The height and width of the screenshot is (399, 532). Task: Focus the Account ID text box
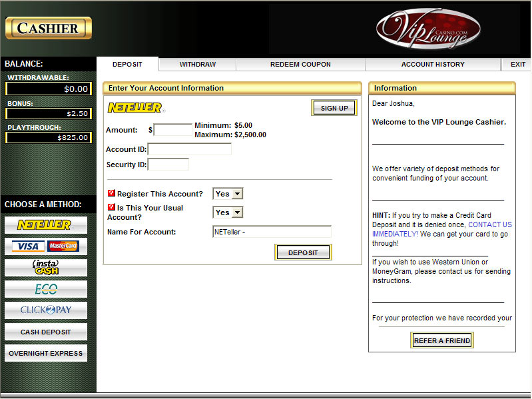tap(190, 149)
